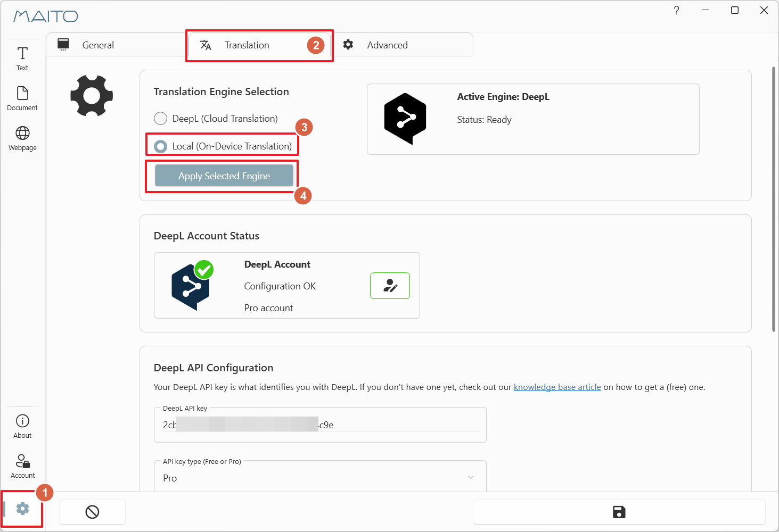Image resolution: width=779 pixels, height=532 pixels.
Task: Open the Document translation sidebar item
Action: [22, 98]
